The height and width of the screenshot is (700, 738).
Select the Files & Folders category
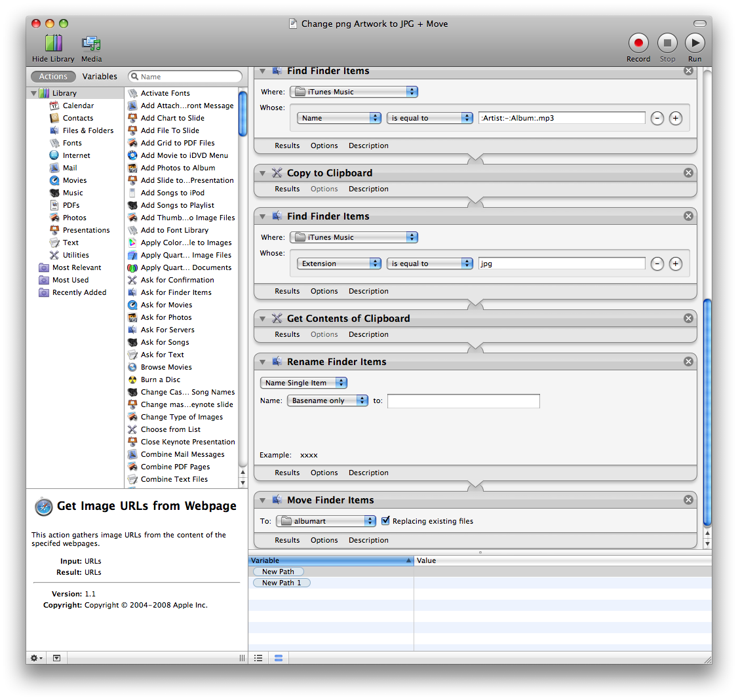[88, 130]
